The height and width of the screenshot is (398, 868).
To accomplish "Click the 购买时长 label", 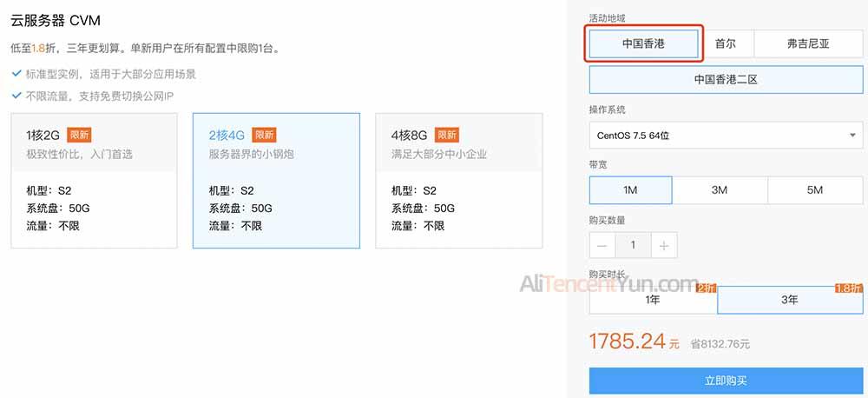I will point(608,275).
